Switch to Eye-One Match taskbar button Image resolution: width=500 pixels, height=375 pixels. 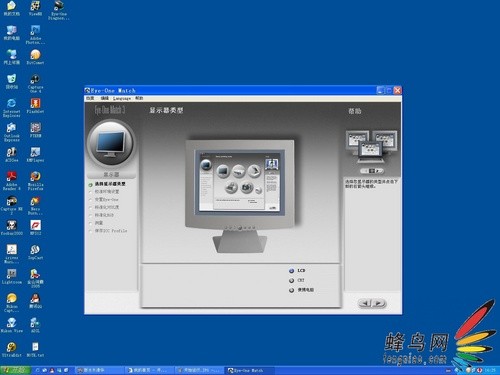click(248, 370)
